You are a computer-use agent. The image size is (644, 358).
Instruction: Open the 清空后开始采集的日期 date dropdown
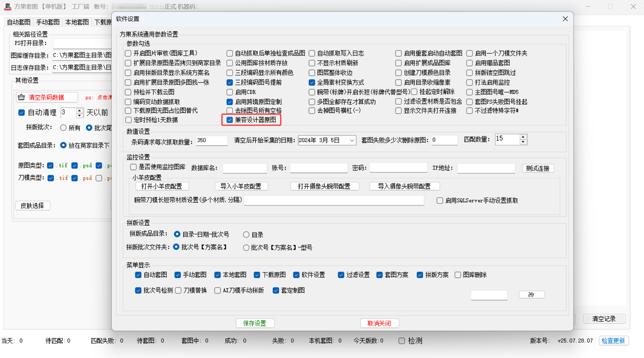point(352,140)
